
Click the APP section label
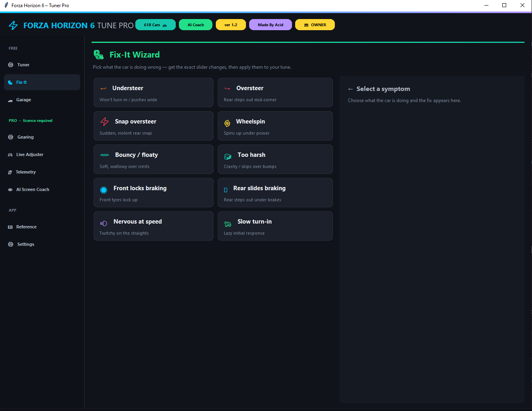pos(13,210)
